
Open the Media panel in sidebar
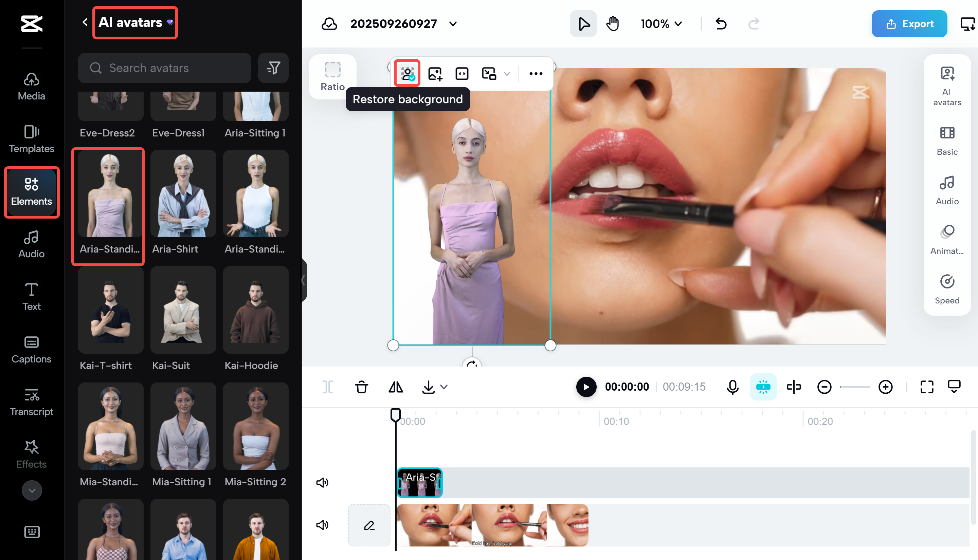coord(32,87)
